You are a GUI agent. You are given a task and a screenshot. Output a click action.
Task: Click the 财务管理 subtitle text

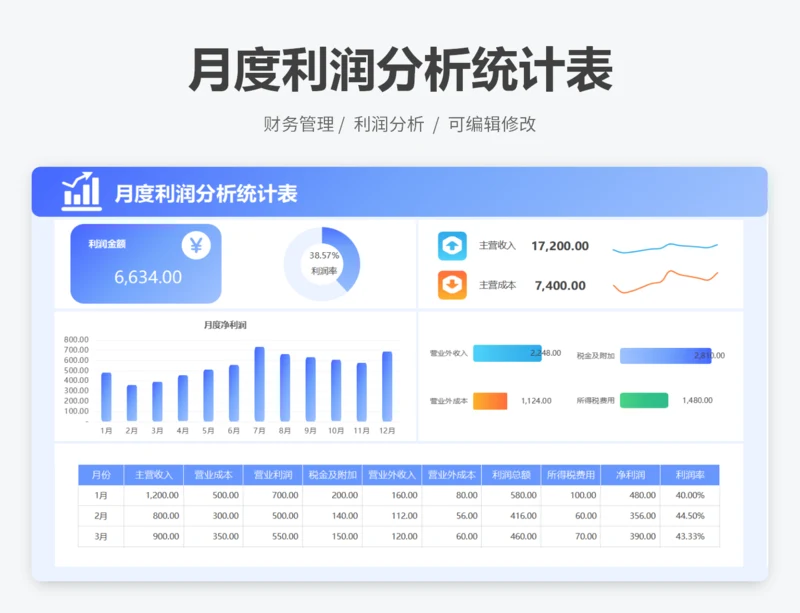point(298,124)
